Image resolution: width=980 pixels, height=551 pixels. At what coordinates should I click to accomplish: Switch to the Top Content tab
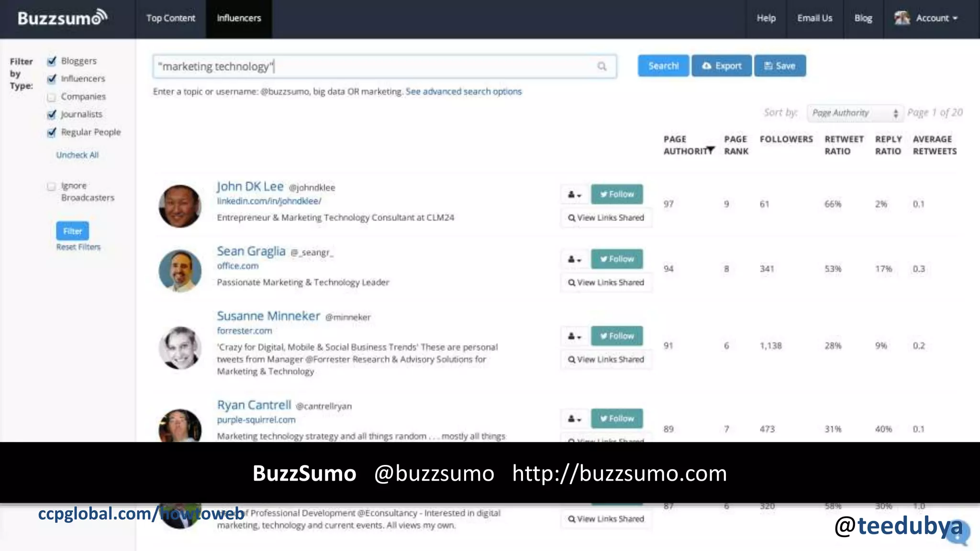click(x=171, y=18)
